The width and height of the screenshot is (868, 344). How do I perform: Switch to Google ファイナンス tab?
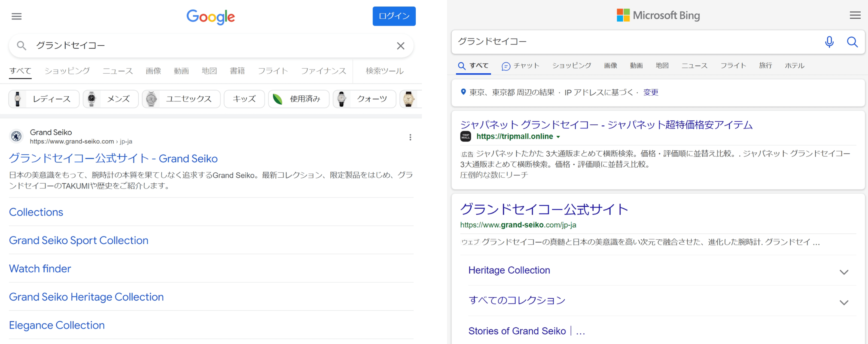(x=323, y=71)
